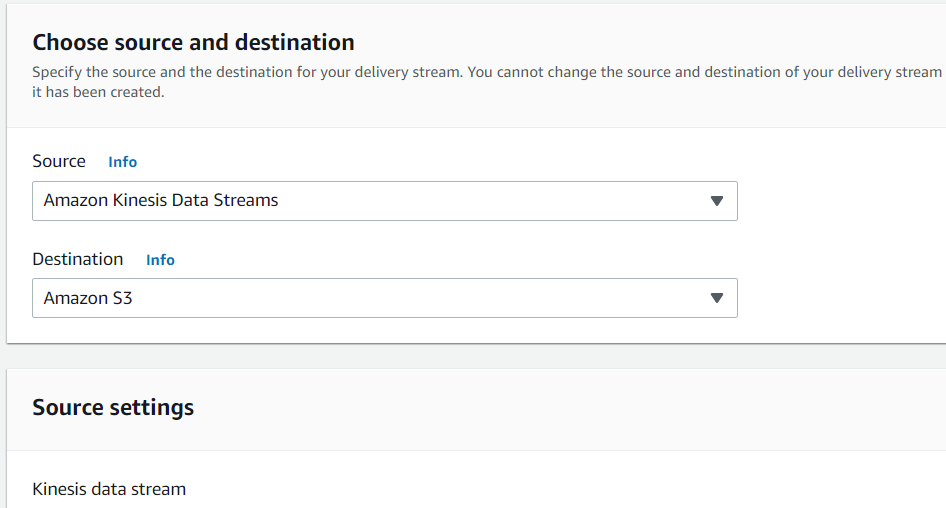Click the 'S3' text in Destination field

point(120,298)
